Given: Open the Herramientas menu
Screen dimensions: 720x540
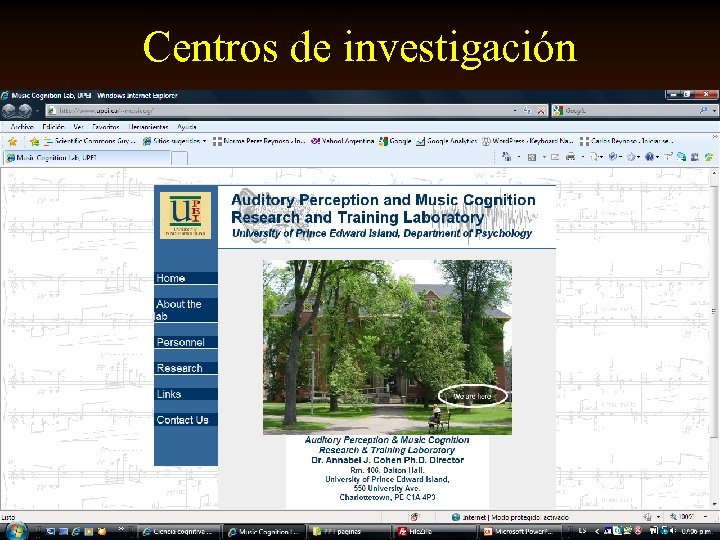Looking at the screenshot, I should coord(148,127).
